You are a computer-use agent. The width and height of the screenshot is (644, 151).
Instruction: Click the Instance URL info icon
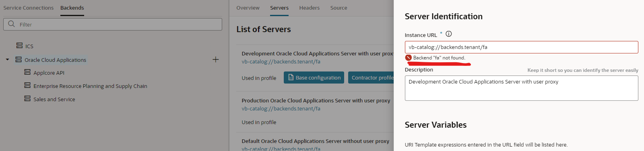(449, 34)
